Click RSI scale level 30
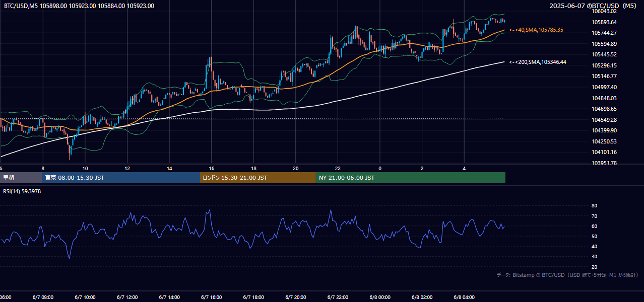 tap(595, 257)
